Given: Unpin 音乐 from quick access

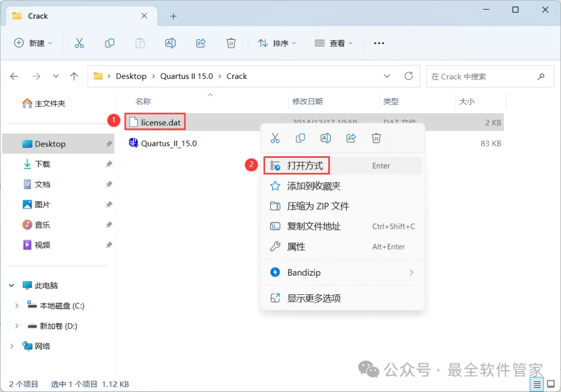Looking at the screenshot, I should point(109,225).
